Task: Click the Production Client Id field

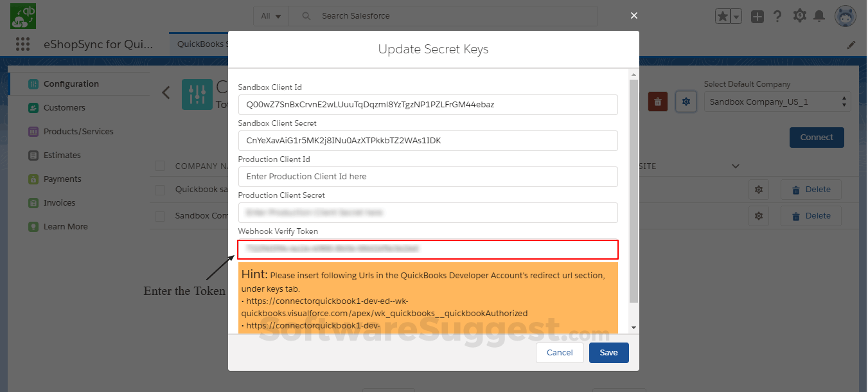Action: tap(428, 176)
